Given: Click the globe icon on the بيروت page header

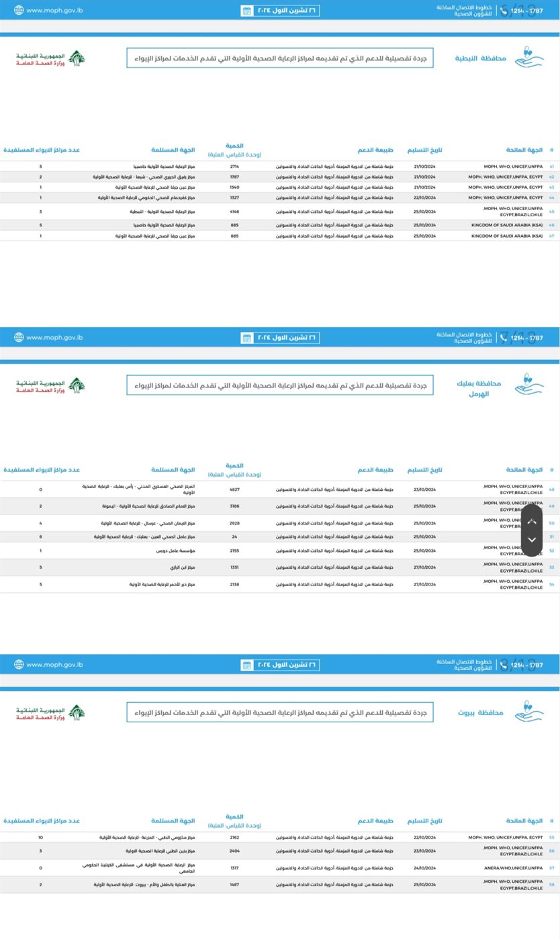Looking at the screenshot, I should pyautogui.click(x=18, y=665).
